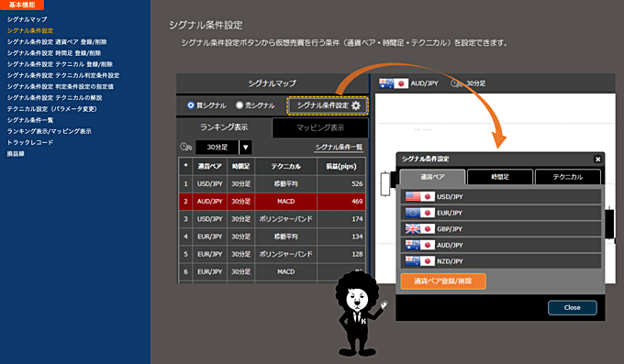624x364 pixels.
Task: Click the gear icon on シグナル条件設定 button
Action: tap(356, 105)
